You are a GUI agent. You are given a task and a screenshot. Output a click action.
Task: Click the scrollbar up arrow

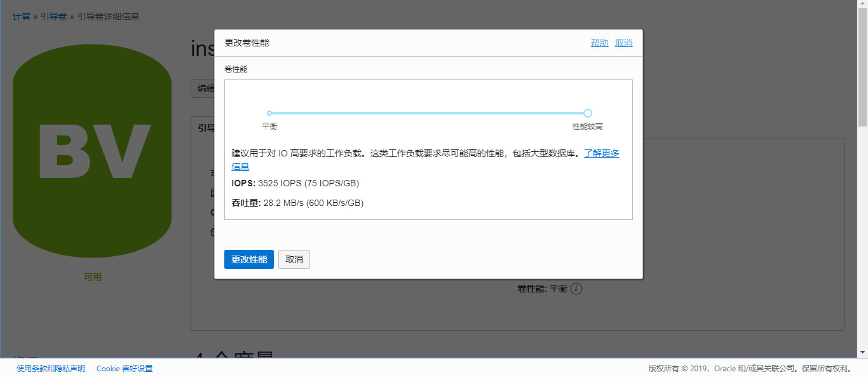click(x=862, y=5)
